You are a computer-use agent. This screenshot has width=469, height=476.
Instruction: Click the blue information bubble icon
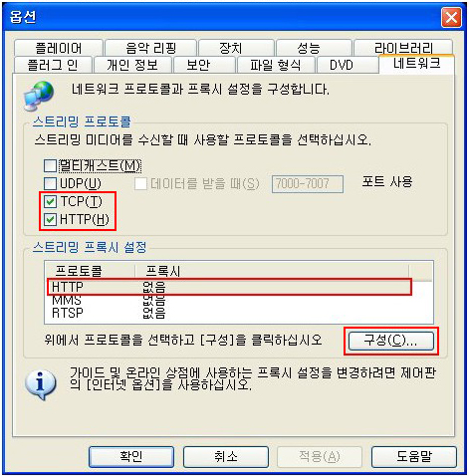click(41, 384)
